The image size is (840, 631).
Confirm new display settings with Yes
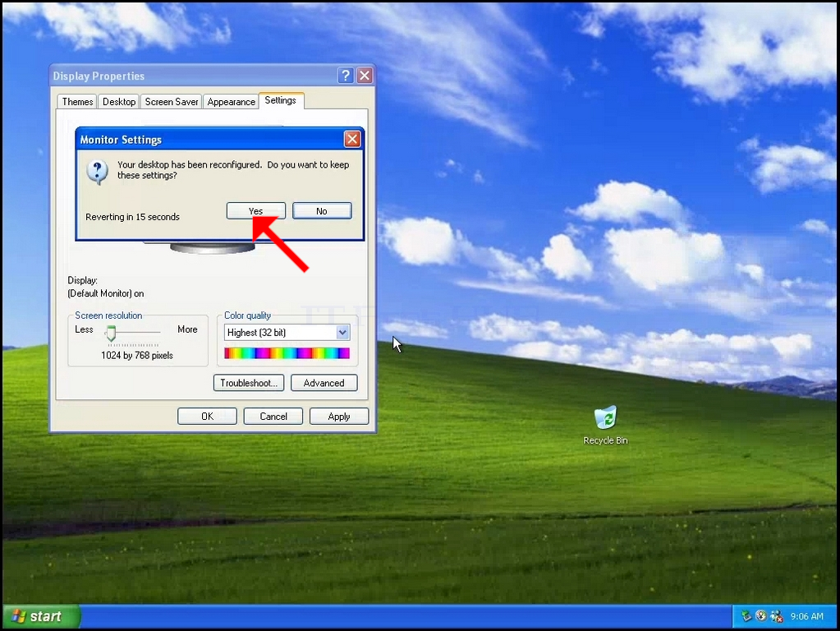(x=255, y=210)
